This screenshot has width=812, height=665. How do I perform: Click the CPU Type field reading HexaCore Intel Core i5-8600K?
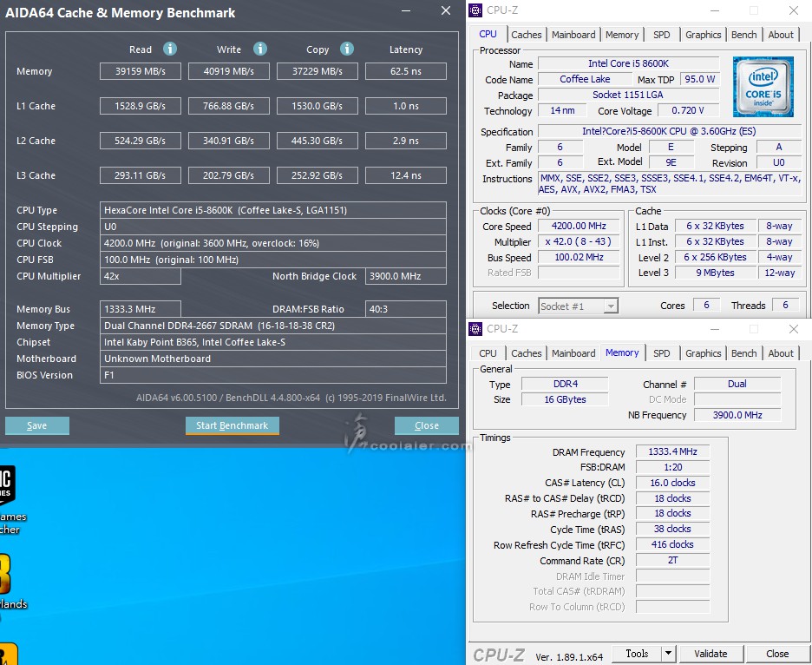pyautogui.click(x=273, y=210)
